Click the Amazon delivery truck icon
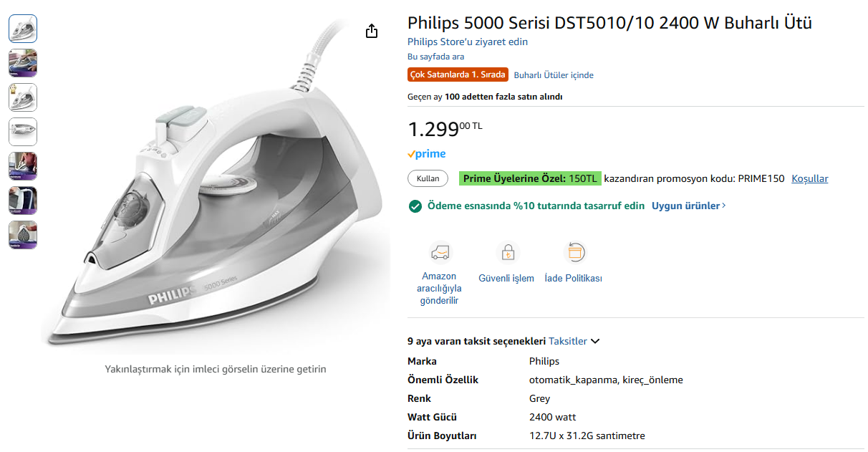 439,252
